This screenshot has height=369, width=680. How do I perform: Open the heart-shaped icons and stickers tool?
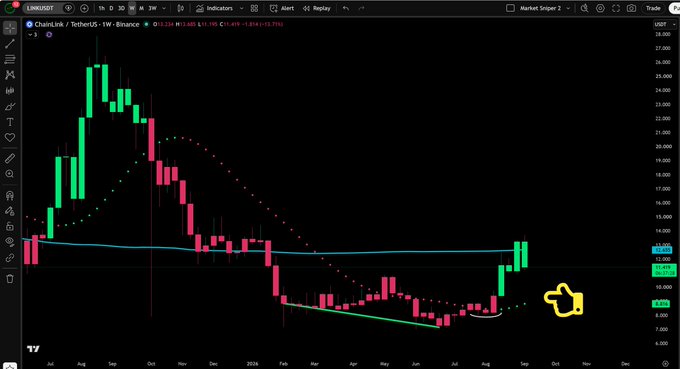(x=10, y=137)
